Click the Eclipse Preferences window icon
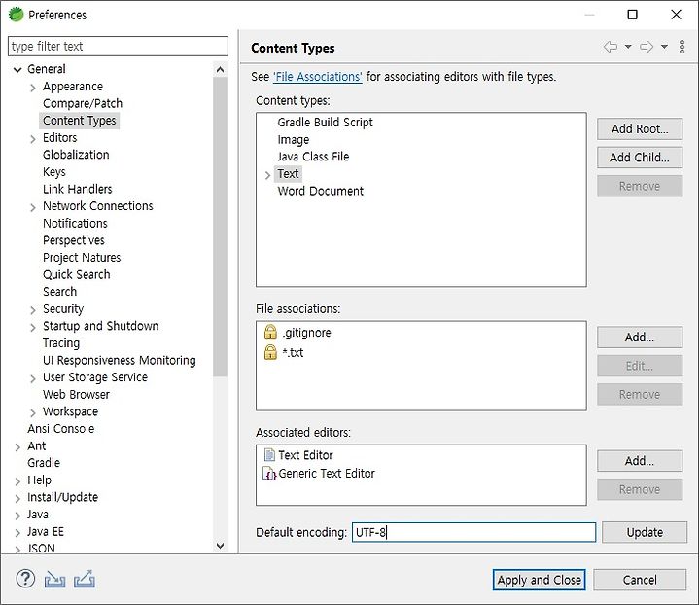The height and width of the screenshot is (605, 700). click(x=16, y=15)
